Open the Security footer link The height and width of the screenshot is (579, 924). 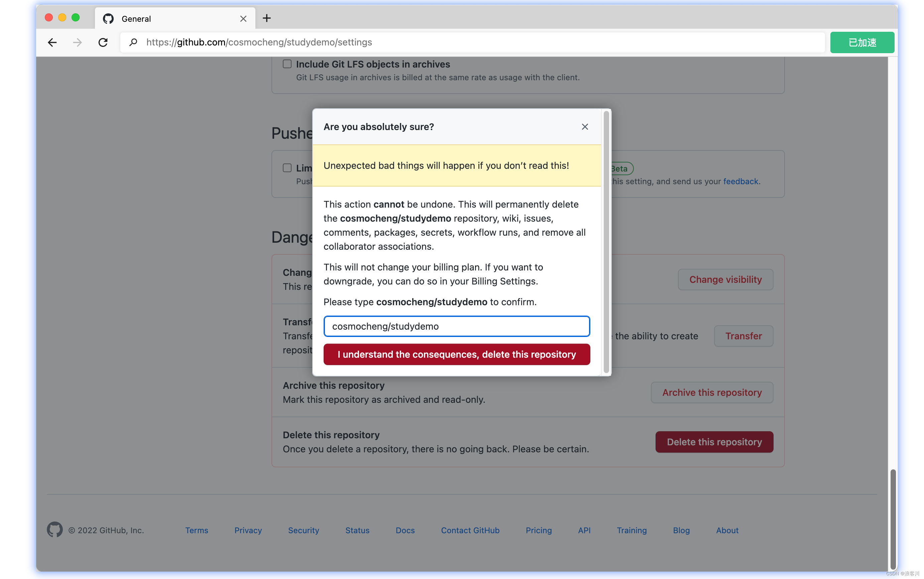point(303,531)
